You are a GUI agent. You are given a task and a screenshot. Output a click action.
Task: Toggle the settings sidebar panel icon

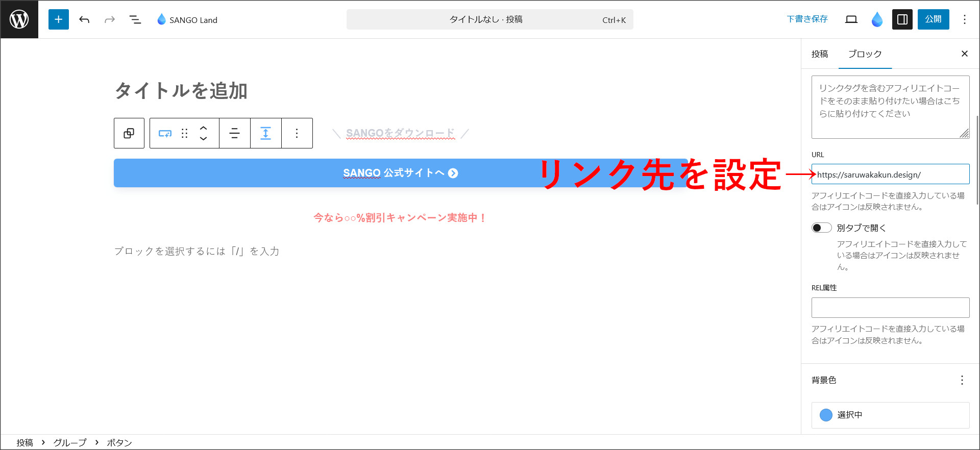[902, 19]
